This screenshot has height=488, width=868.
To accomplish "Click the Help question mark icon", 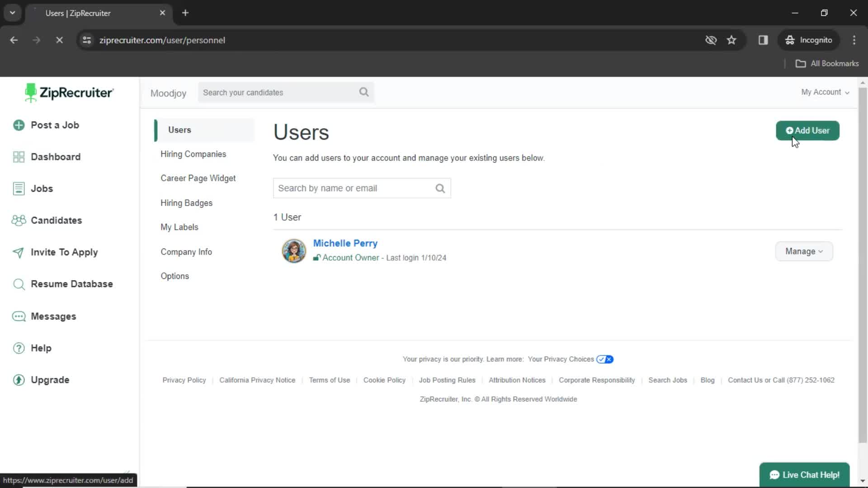I will [19, 348].
